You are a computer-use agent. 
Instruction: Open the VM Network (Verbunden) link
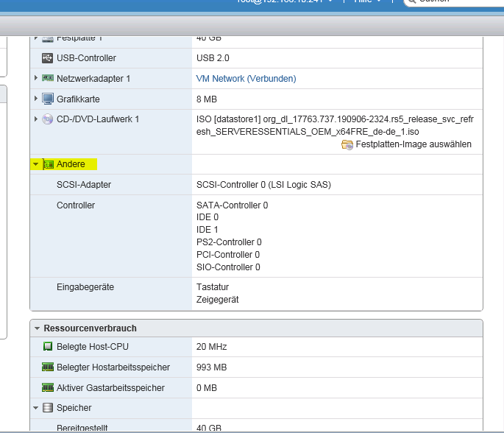click(246, 79)
